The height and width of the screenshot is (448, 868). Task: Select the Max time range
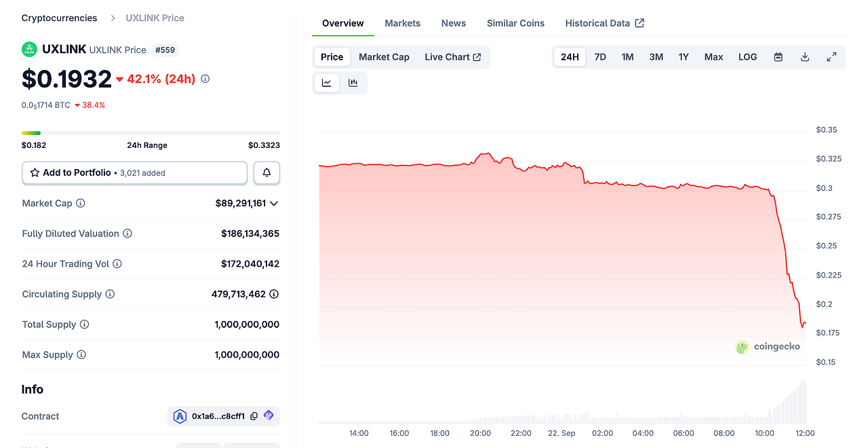pos(713,57)
